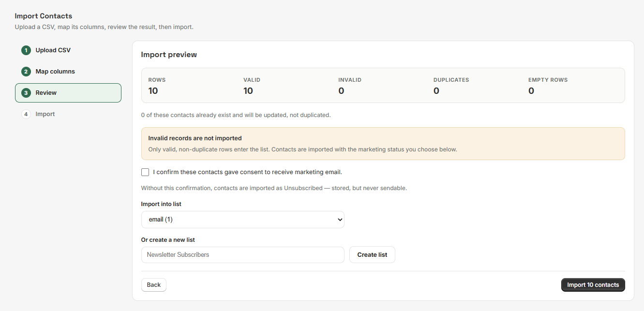Click step 3 number badge for Review

pyautogui.click(x=26, y=93)
